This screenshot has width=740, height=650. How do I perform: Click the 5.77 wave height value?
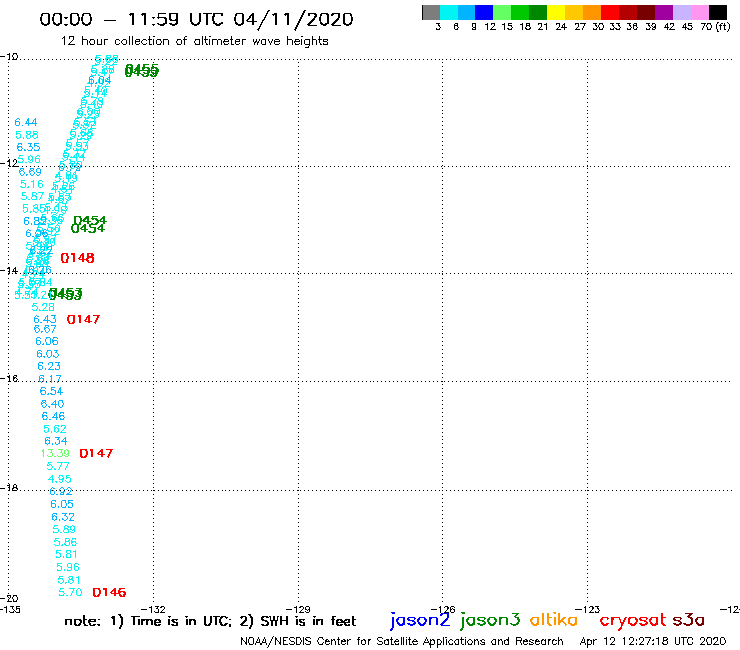point(58,466)
